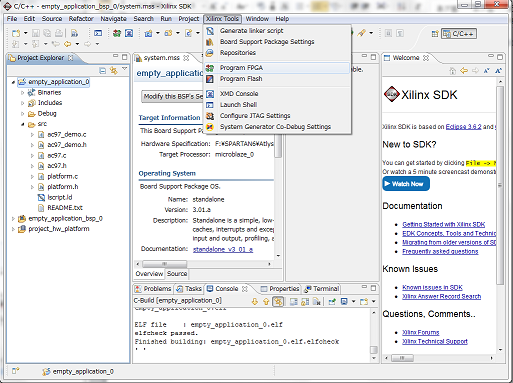The image size is (513, 383).
Task: Click the Back navigation arrow in toolbar
Action: click(68, 44)
